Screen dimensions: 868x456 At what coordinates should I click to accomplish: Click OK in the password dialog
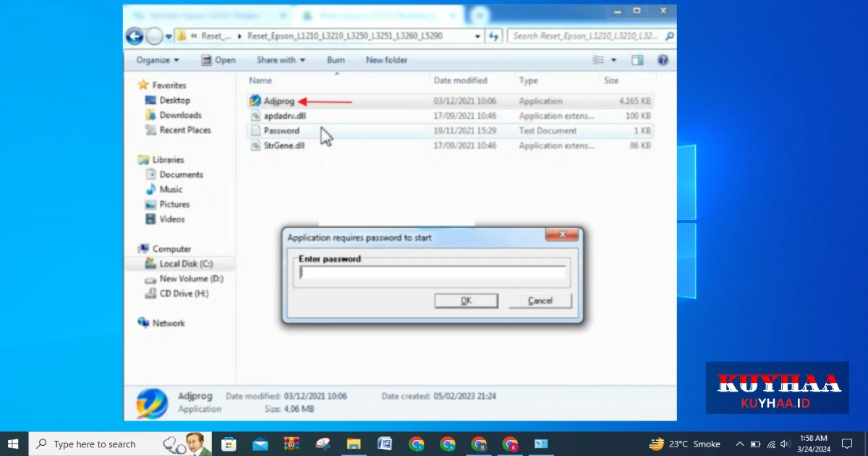pos(466,301)
